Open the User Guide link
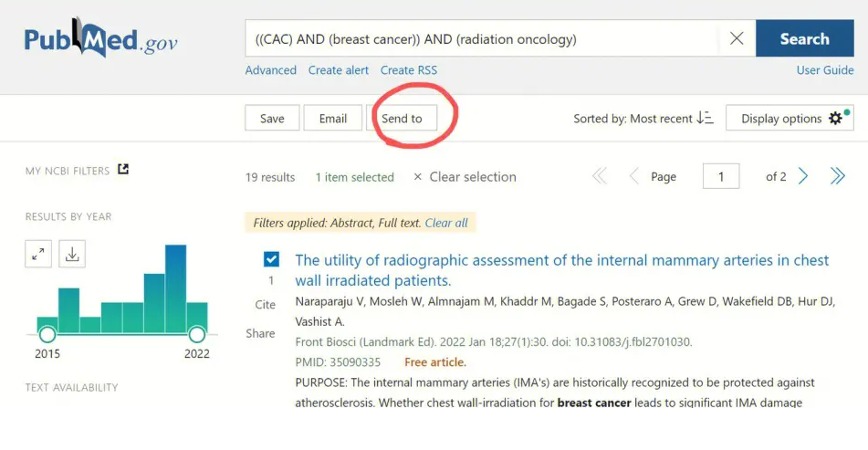 point(825,70)
